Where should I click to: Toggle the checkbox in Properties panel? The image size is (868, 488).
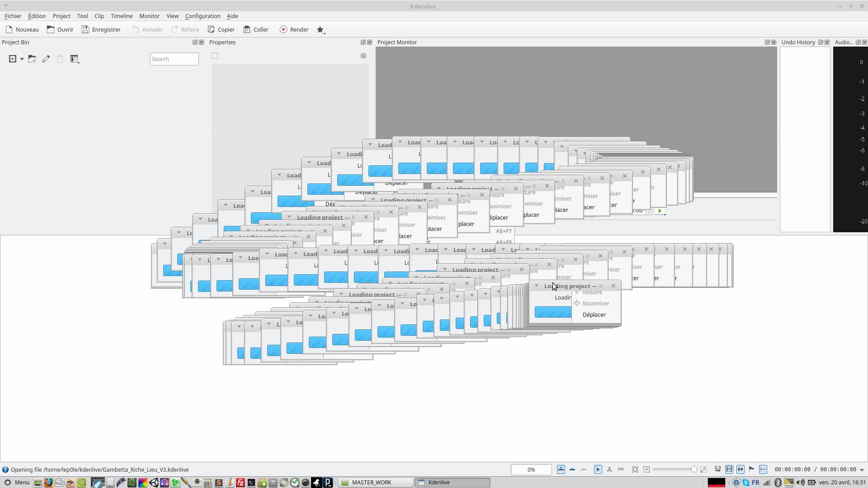(215, 56)
